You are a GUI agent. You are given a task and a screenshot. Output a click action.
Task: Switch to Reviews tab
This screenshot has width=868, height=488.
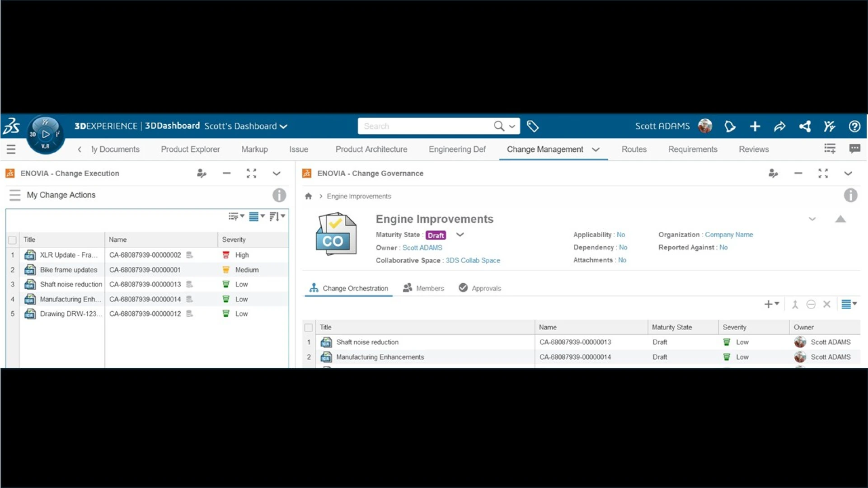(754, 149)
